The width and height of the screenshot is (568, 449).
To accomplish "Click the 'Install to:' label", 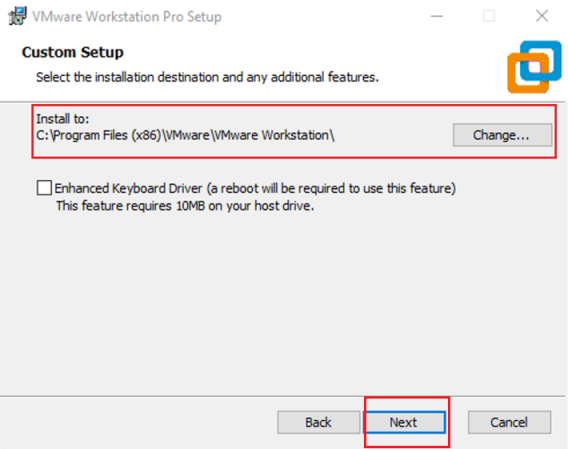I will [x=63, y=119].
